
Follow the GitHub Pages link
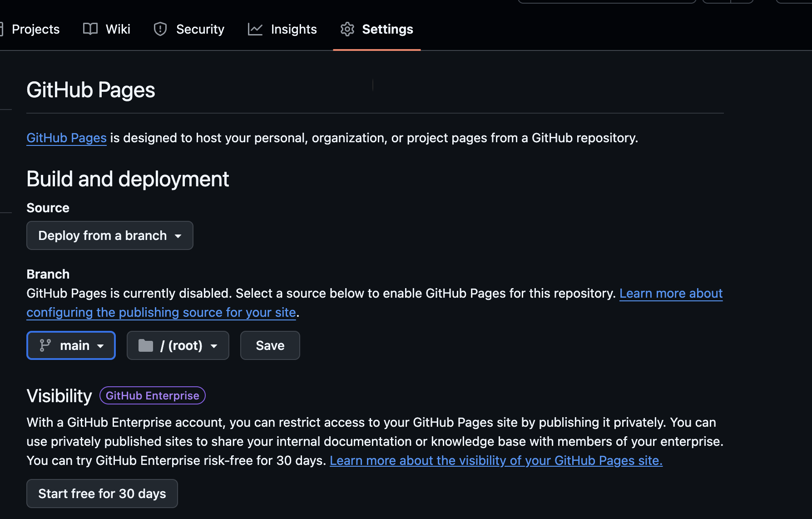tap(66, 138)
